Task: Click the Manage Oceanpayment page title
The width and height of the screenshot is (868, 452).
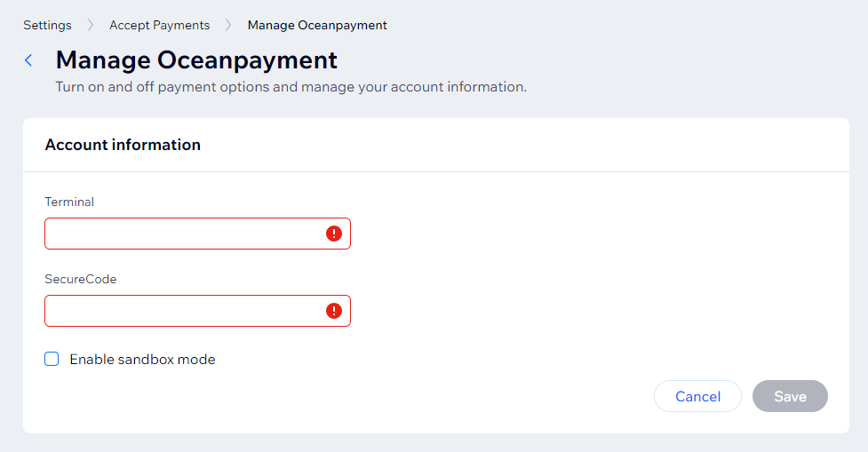Action: (x=196, y=60)
